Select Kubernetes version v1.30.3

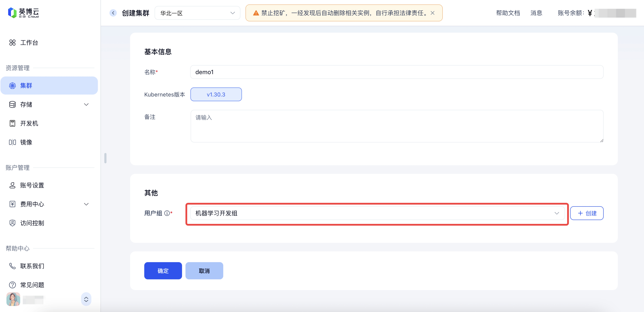click(216, 94)
